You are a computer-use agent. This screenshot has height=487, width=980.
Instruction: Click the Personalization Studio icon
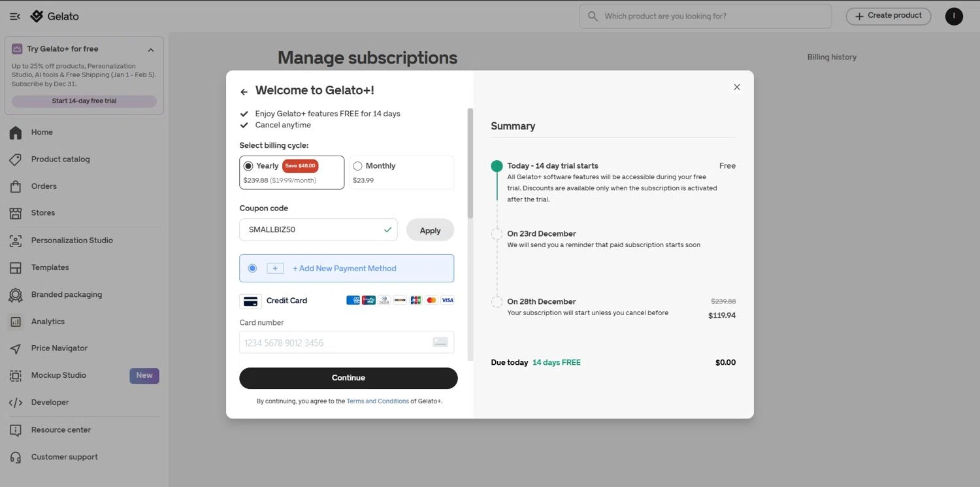(x=16, y=241)
